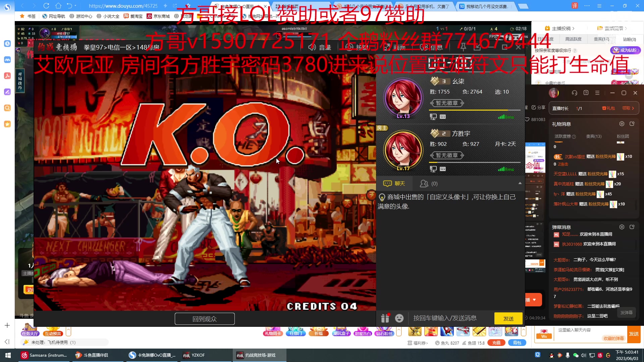This screenshot has width=644, height=362.
Task: Open 游戏中心 bookmark
Action: 81,16
